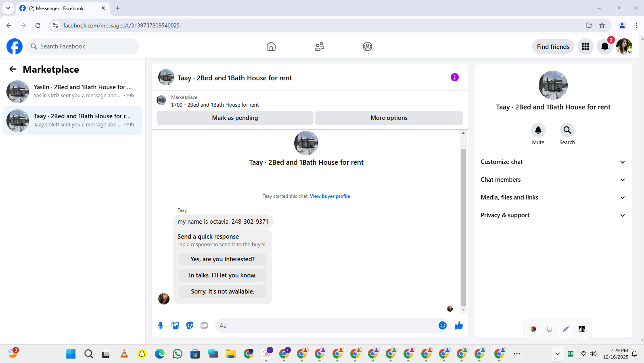644x363 pixels.
Task: Expand the Chat members section
Action: pyautogui.click(x=553, y=180)
